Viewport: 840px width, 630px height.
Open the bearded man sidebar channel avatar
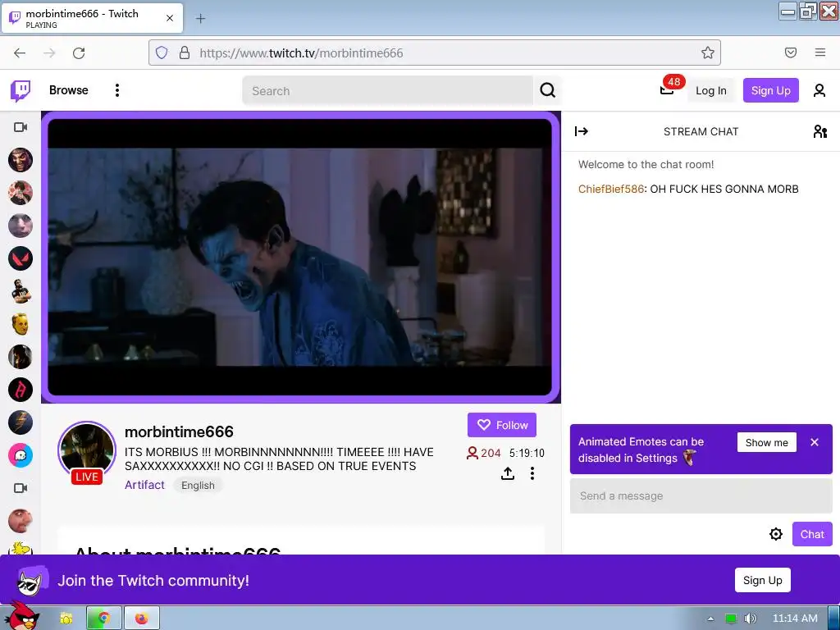tap(21, 291)
